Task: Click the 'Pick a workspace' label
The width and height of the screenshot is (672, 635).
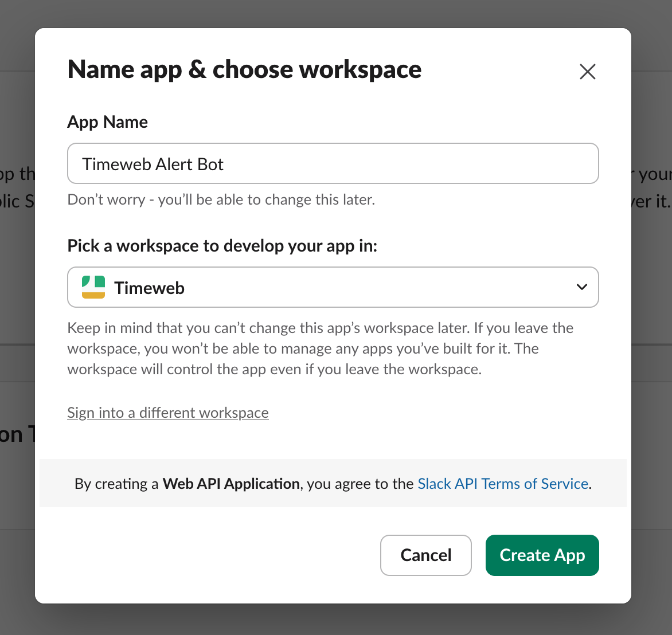Action: pos(222,246)
